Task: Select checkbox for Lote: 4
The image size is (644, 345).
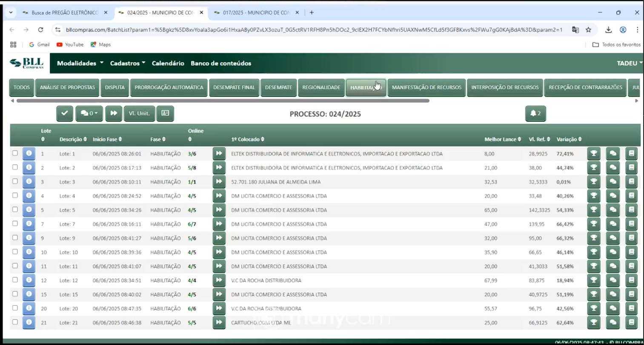Action: click(x=15, y=195)
